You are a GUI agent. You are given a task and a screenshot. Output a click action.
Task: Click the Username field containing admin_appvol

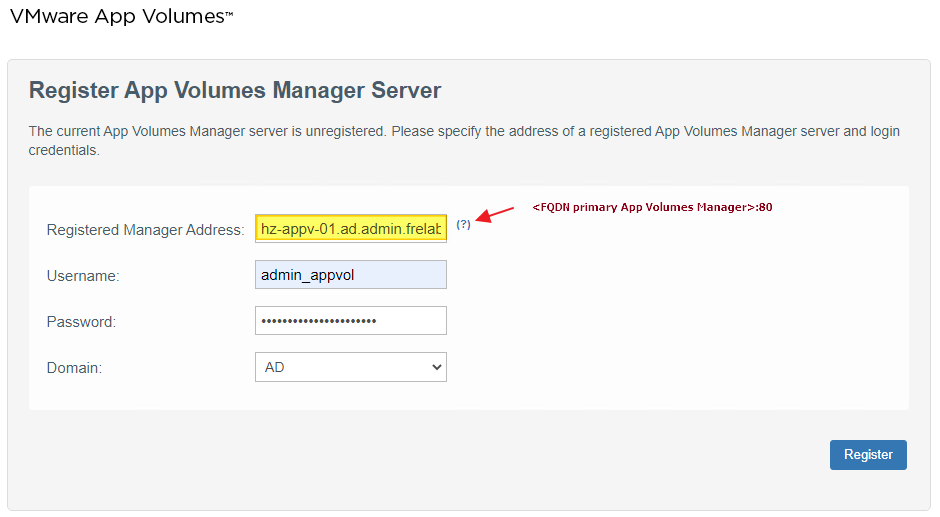pyautogui.click(x=350, y=275)
